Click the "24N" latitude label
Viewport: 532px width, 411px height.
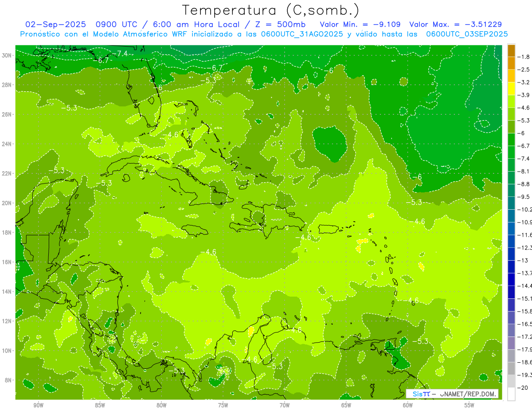coord(7,144)
